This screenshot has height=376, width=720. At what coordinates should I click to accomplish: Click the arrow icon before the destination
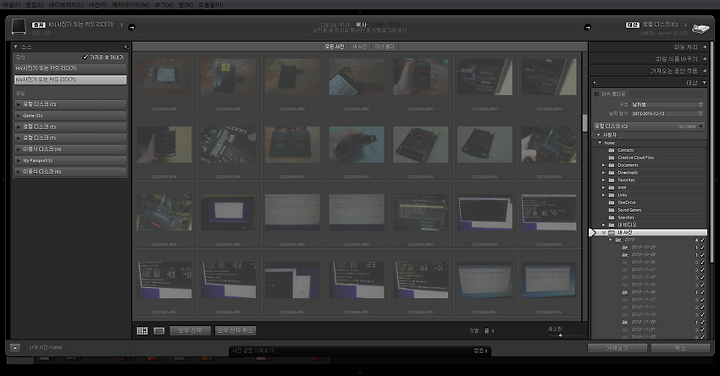pyautogui.click(x=587, y=27)
